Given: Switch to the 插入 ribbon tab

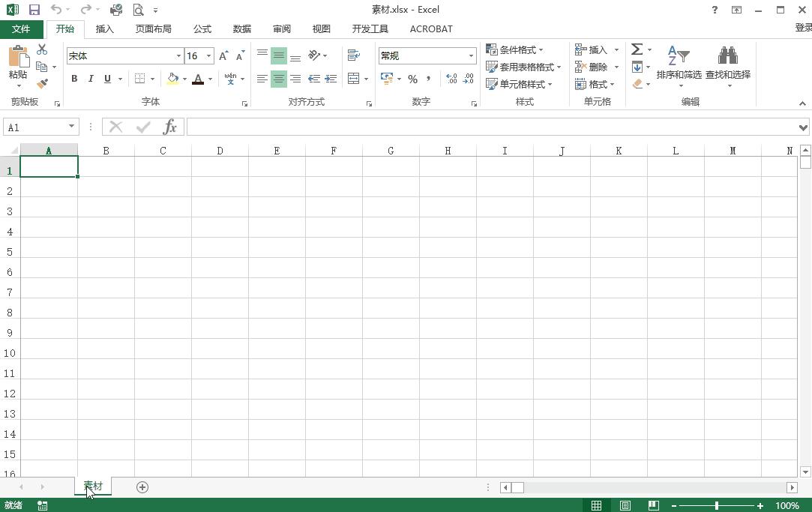Looking at the screenshot, I should coord(105,28).
